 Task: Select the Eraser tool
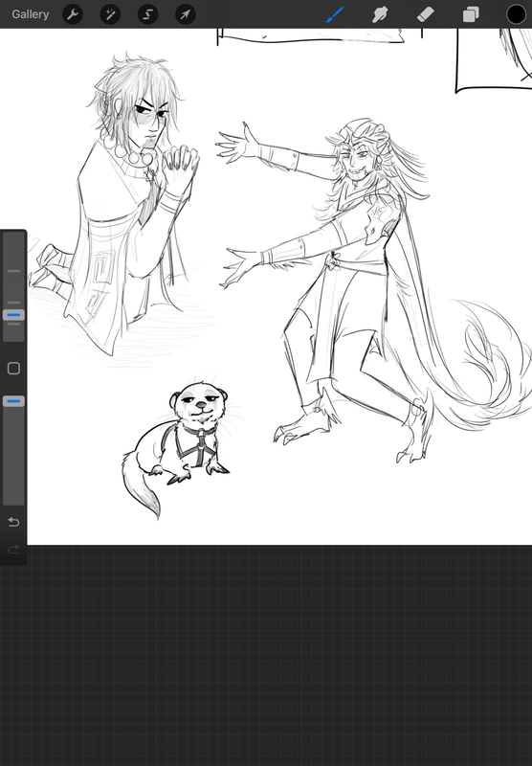(426, 14)
